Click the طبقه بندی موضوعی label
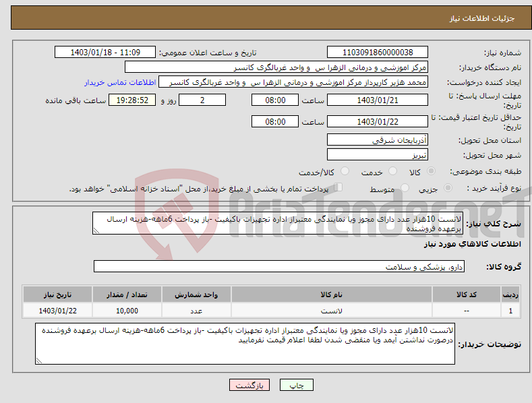Viewport: 532px width, 403px height. click(485, 172)
